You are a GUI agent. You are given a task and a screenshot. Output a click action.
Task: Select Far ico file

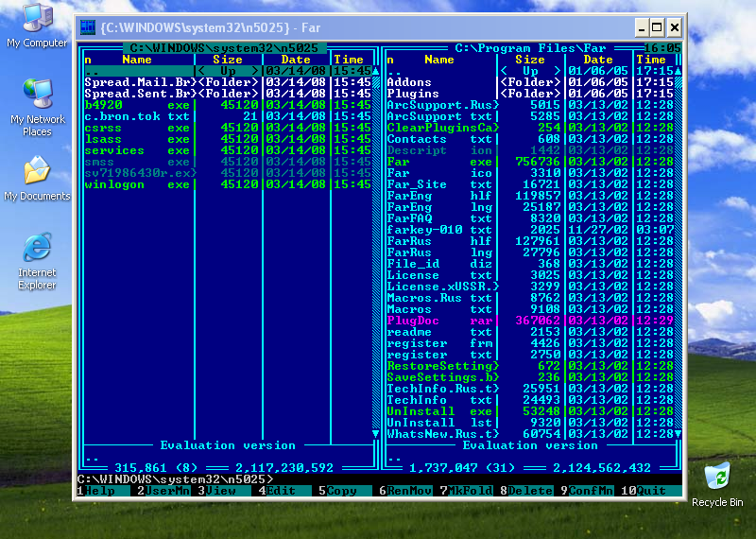coord(530,173)
